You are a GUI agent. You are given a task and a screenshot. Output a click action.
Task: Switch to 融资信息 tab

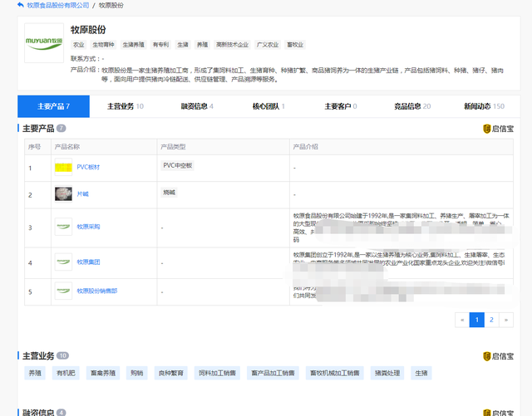coord(197,106)
